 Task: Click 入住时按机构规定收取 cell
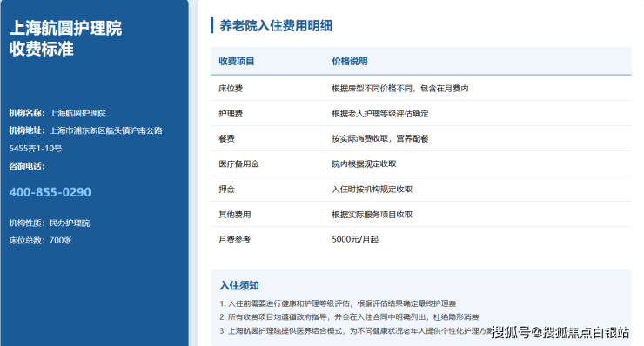point(372,190)
